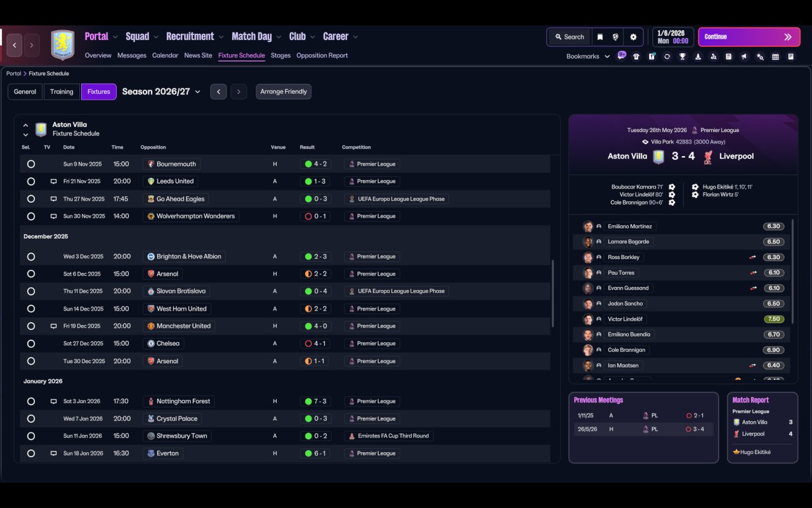The image size is (812, 508).
Task: Click Emiliano Martinez's face portrait
Action: click(x=588, y=227)
